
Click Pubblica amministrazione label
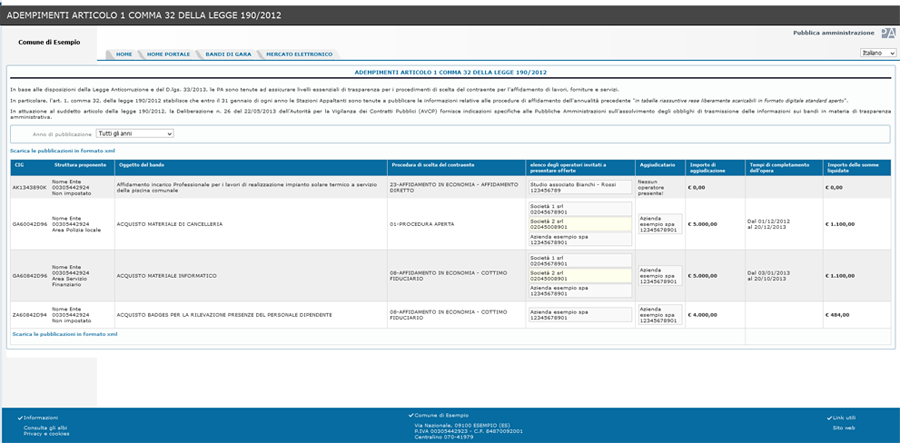point(834,33)
